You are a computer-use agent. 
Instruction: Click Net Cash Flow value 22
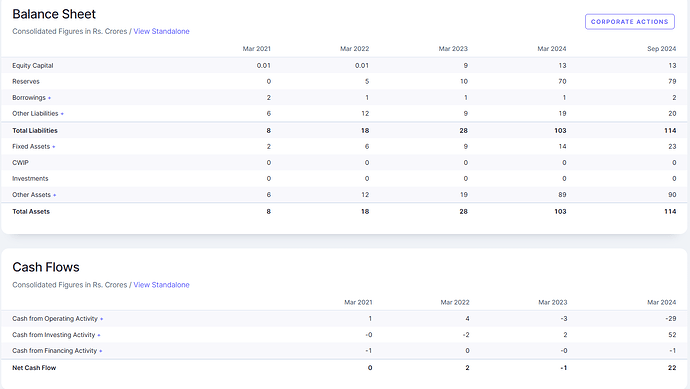(672, 368)
